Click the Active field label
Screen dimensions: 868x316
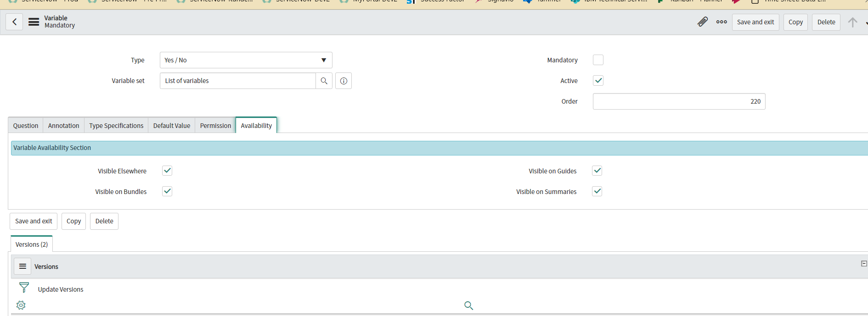569,81
